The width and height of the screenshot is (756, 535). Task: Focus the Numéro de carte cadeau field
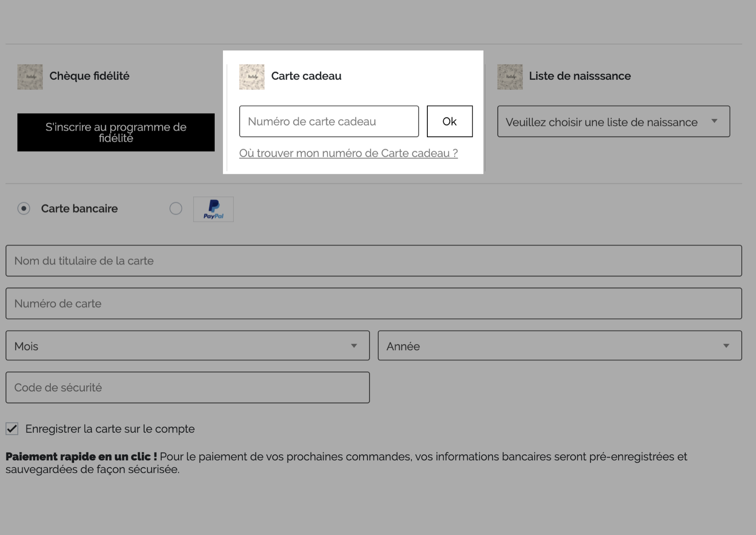point(329,122)
